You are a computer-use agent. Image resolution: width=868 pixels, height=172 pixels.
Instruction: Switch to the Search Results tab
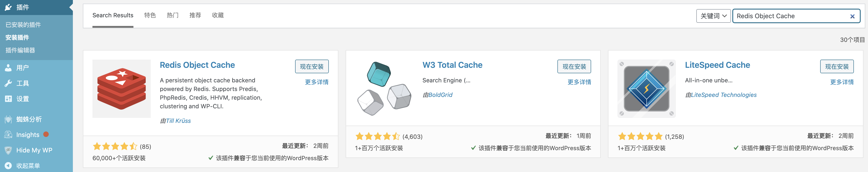tap(113, 15)
